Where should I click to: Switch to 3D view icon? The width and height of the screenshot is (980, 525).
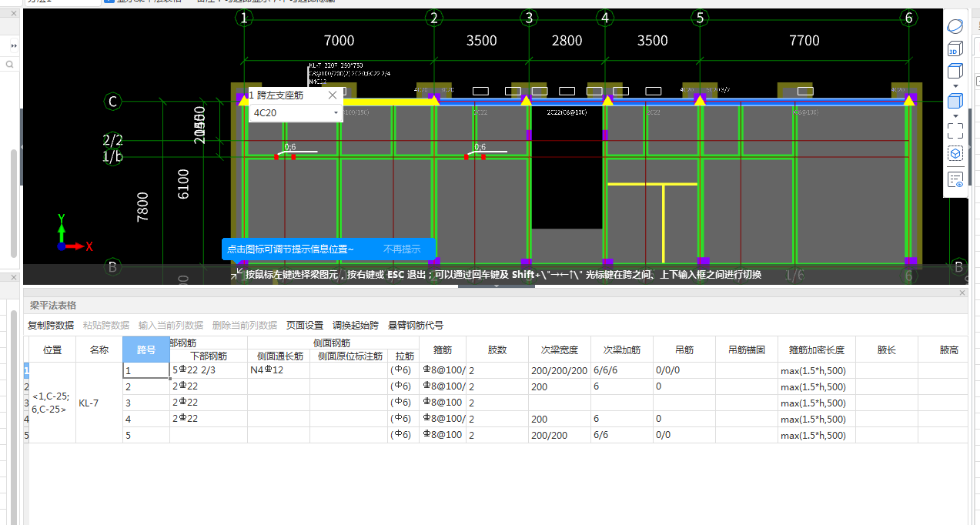tap(955, 49)
